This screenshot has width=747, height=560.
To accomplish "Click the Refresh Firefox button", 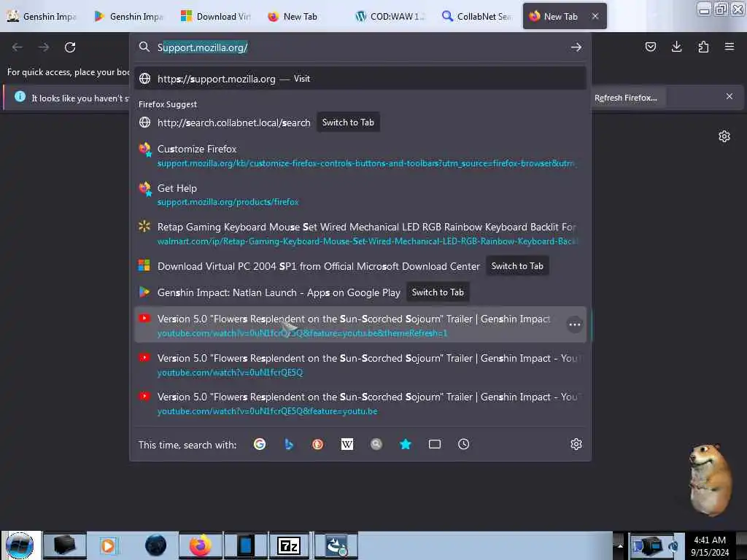I will 625,98.
